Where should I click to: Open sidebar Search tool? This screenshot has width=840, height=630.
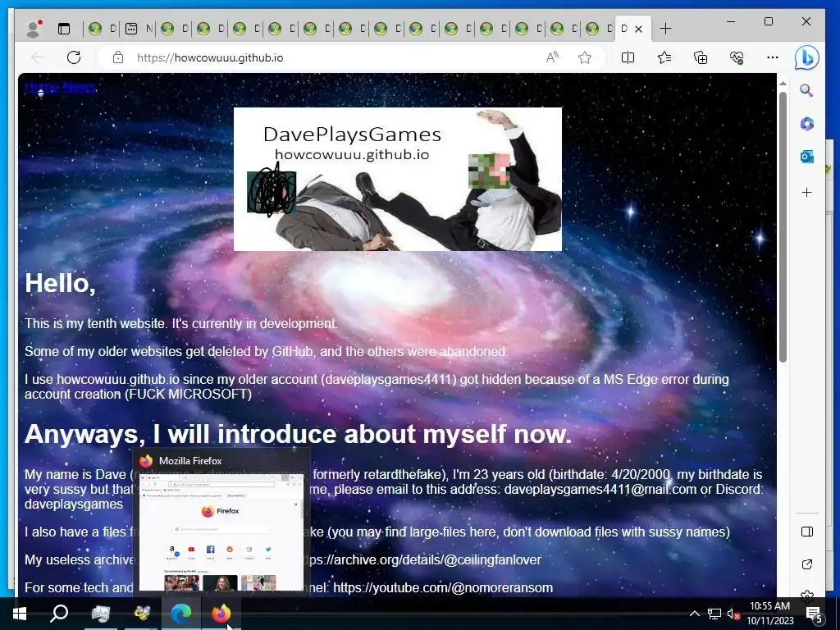[x=807, y=90]
